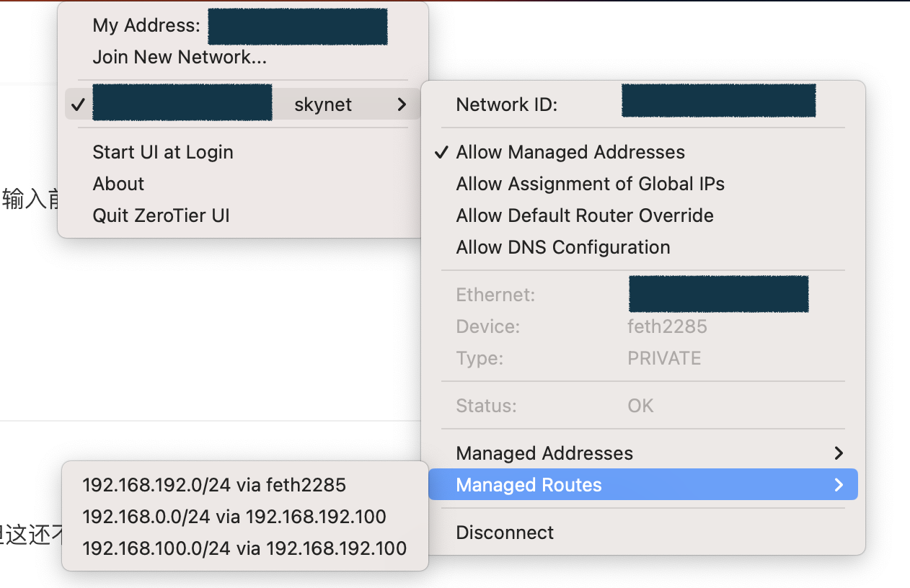The image size is (910, 588).
Task: Toggle Start UI at Login
Action: [163, 152]
